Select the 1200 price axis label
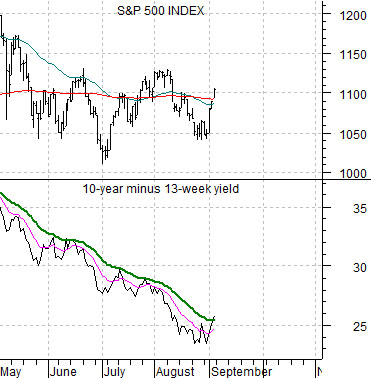The image size is (371, 378). [x=353, y=16]
